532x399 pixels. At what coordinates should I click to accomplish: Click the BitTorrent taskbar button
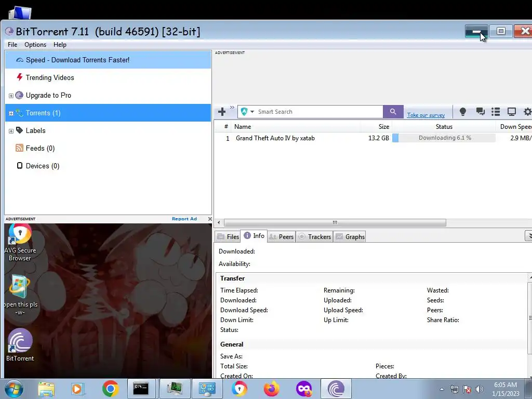click(336, 389)
